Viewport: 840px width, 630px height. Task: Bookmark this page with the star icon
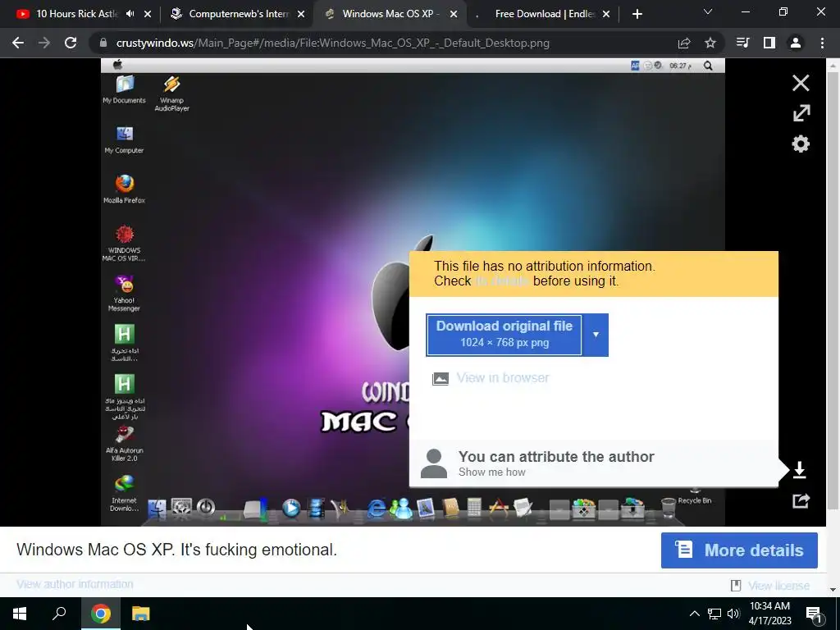click(710, 43)
